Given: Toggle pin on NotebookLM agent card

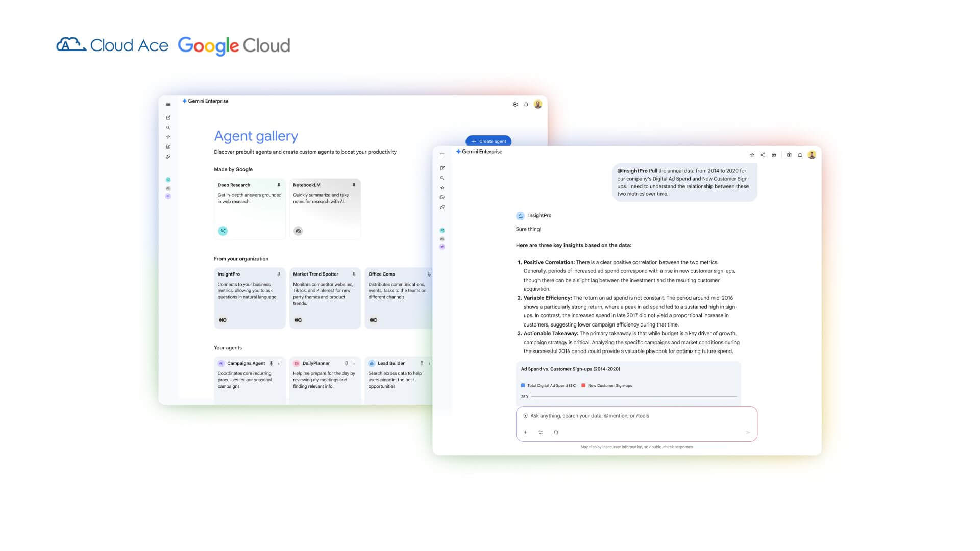Looking at the screenshot, I should pos(354,185).
